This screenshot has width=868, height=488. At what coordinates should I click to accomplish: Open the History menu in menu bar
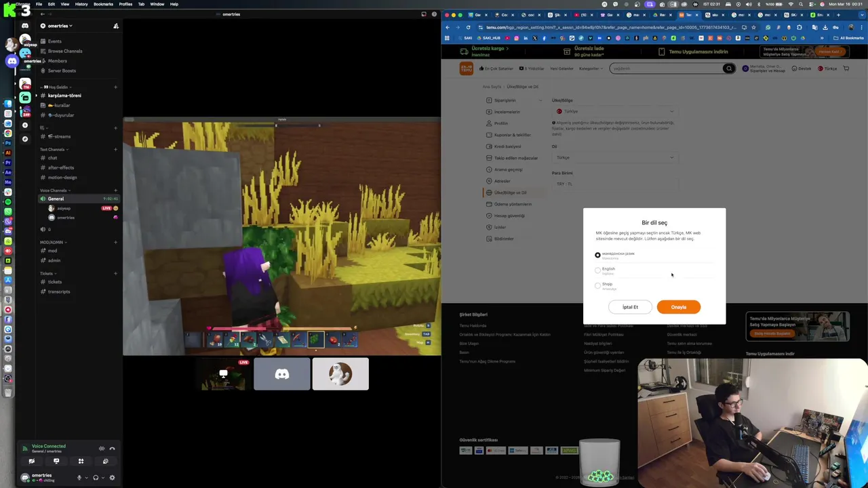coord(81,4)
